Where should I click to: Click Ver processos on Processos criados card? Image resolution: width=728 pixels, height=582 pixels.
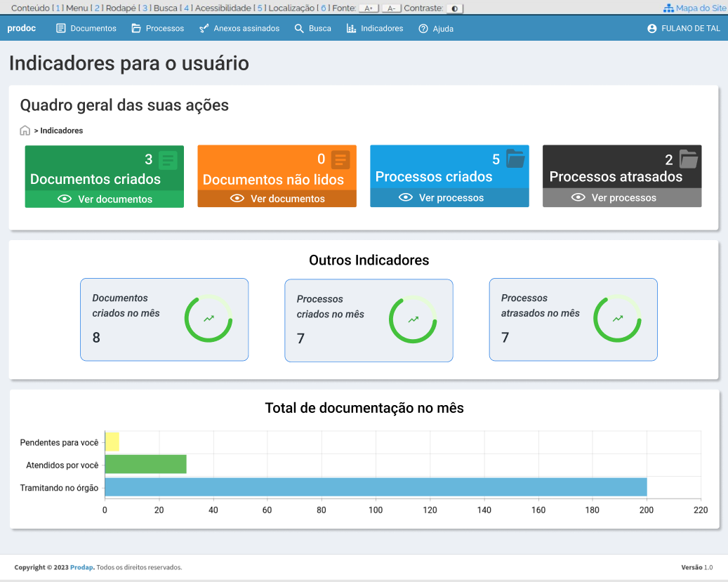click(x=449, y=197)
